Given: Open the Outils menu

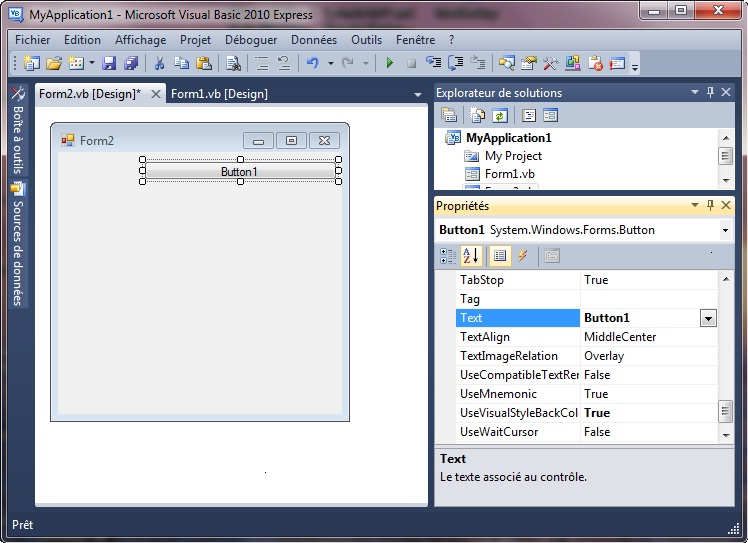Looking at the screenshot, I should 366,40.
